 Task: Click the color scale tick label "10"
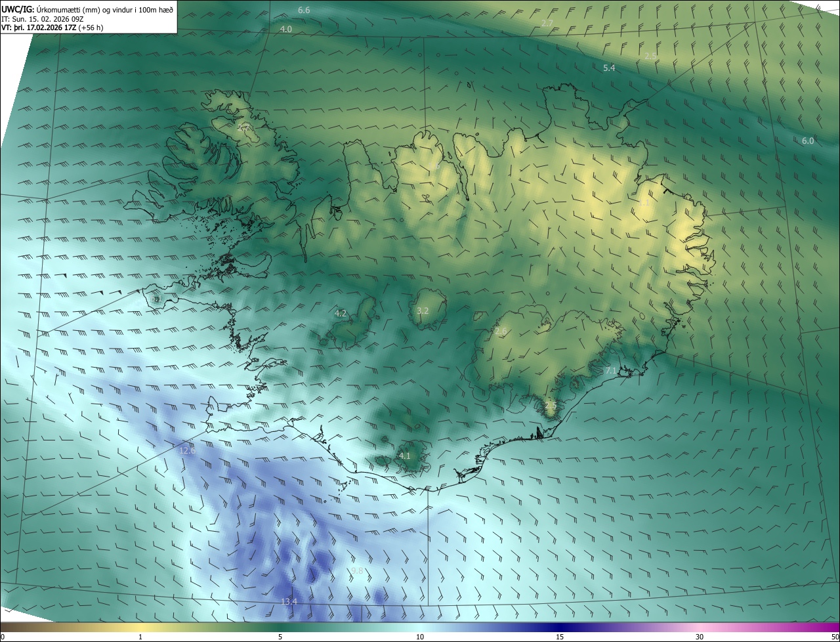coord(420,637)
